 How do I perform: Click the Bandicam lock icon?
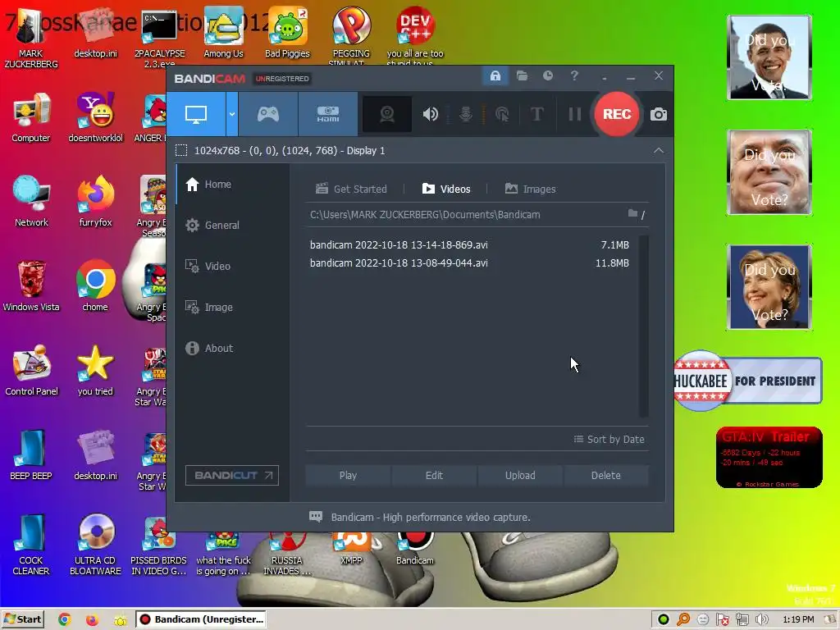tap(495, 75)
